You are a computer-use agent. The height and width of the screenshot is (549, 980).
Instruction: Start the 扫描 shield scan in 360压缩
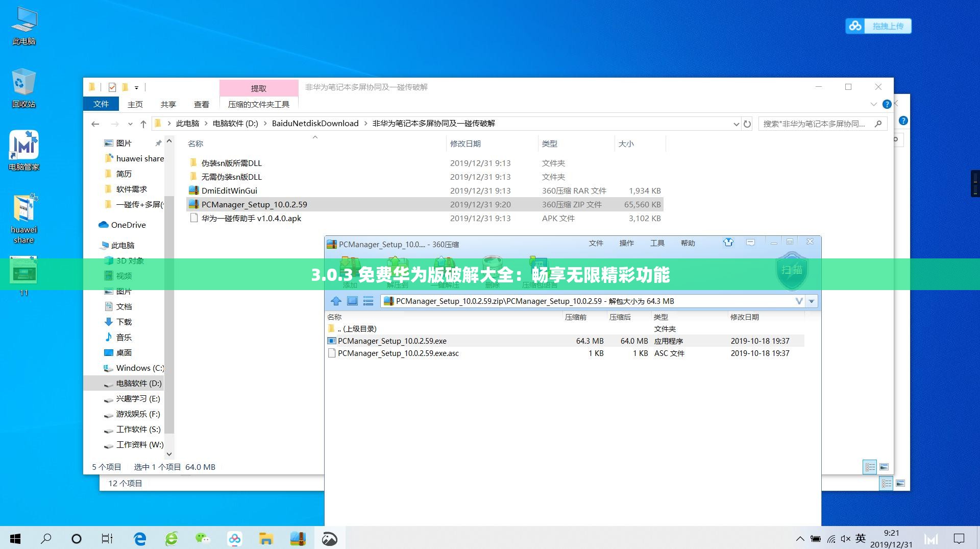[792, 272]
